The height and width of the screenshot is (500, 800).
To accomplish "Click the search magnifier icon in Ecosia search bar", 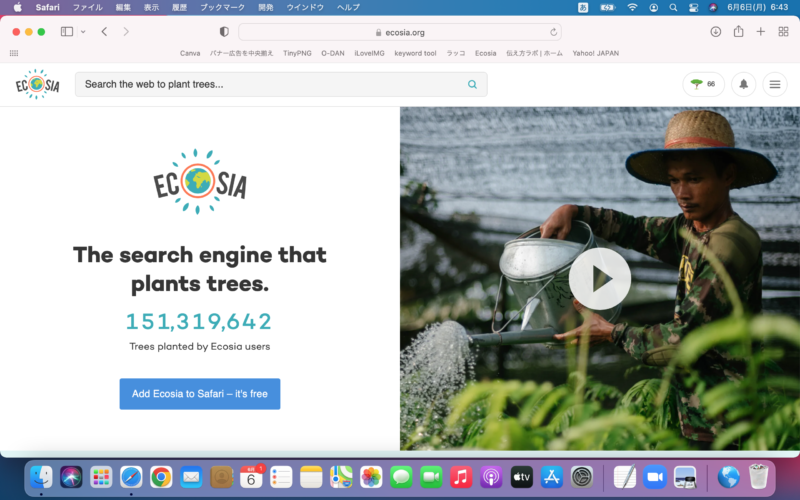I will click(x=472, y=84).
